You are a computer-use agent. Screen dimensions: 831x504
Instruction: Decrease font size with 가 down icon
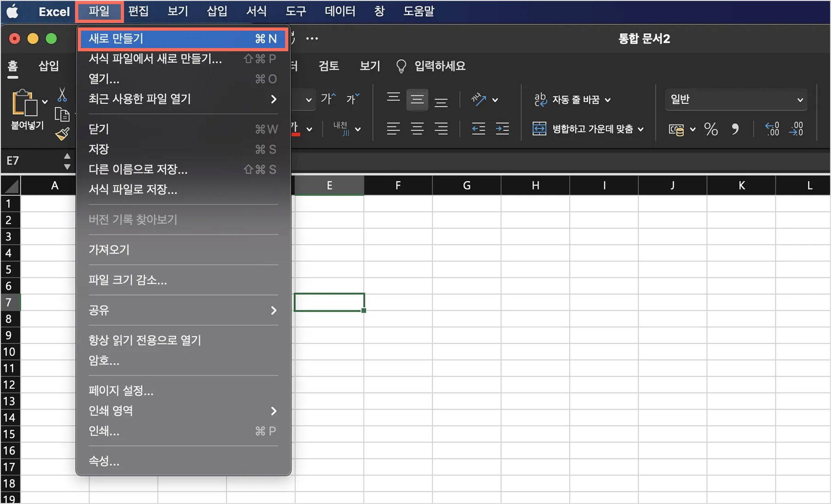tap(353, 99)
